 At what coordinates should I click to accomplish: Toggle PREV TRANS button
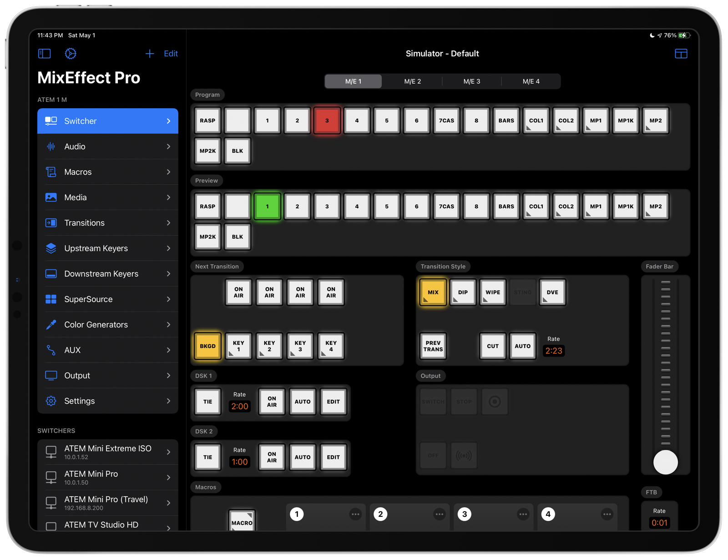pos(433,346)
